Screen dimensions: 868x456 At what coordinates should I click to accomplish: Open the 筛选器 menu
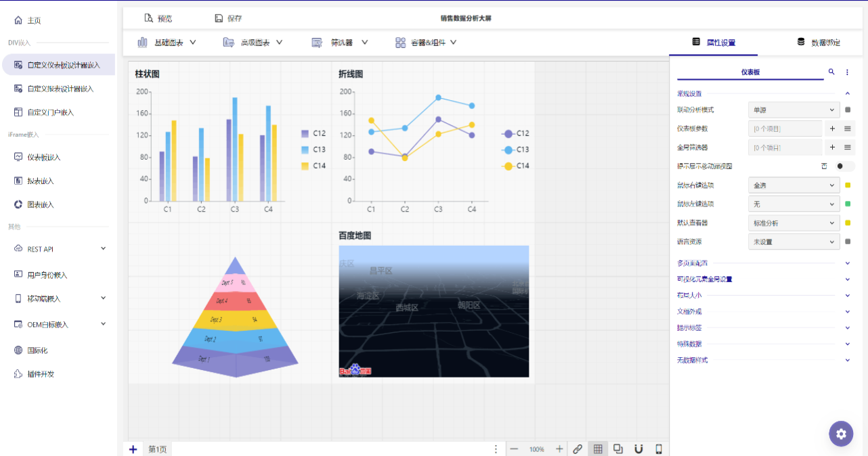(x=340, y=42)
